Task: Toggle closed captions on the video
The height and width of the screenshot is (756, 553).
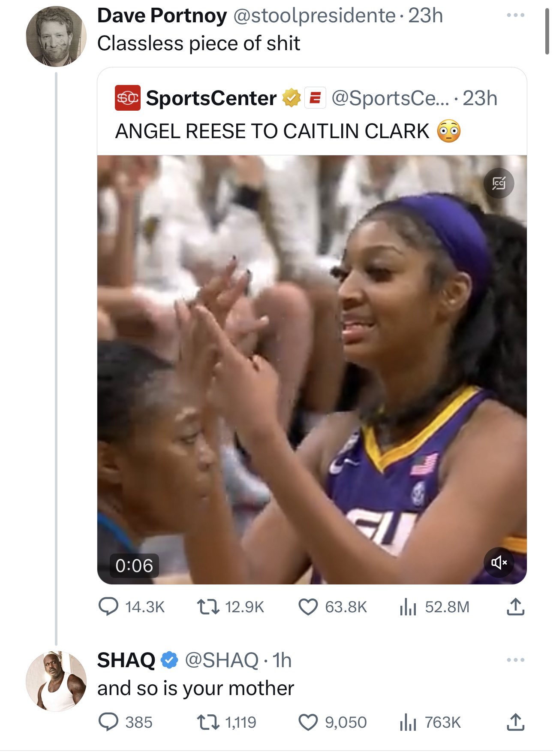Action: tap(499, 183)
